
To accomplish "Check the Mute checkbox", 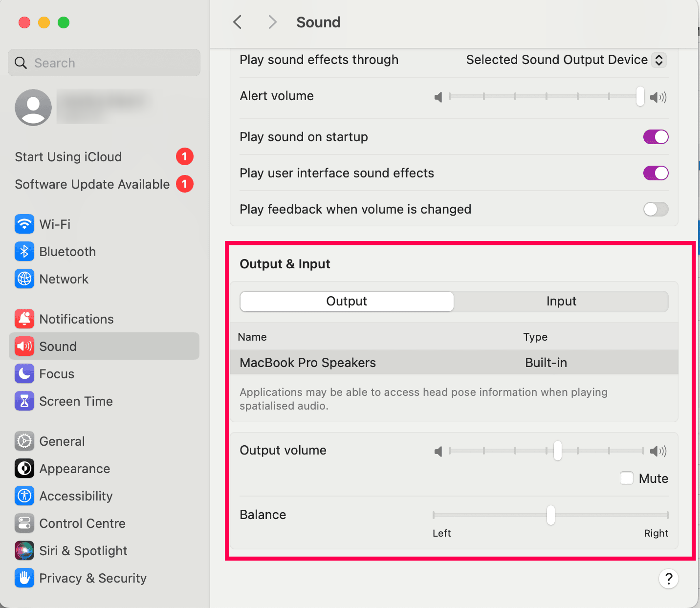I will coord(627,478).
